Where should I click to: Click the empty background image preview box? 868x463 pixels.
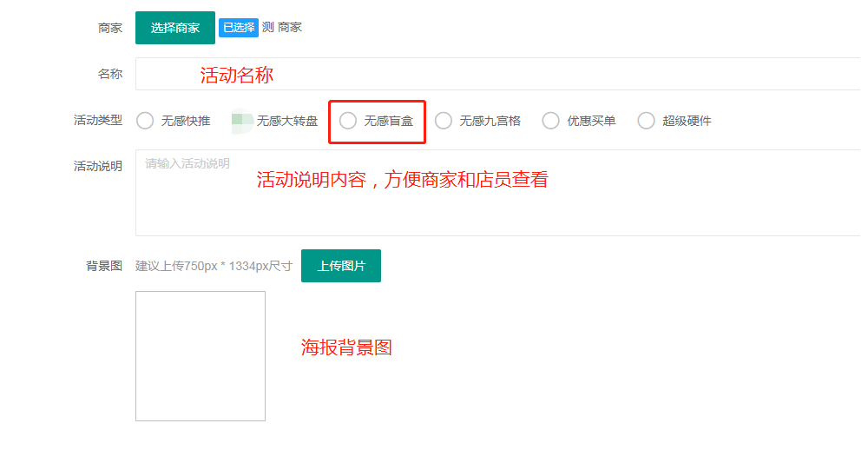point(201,356)
